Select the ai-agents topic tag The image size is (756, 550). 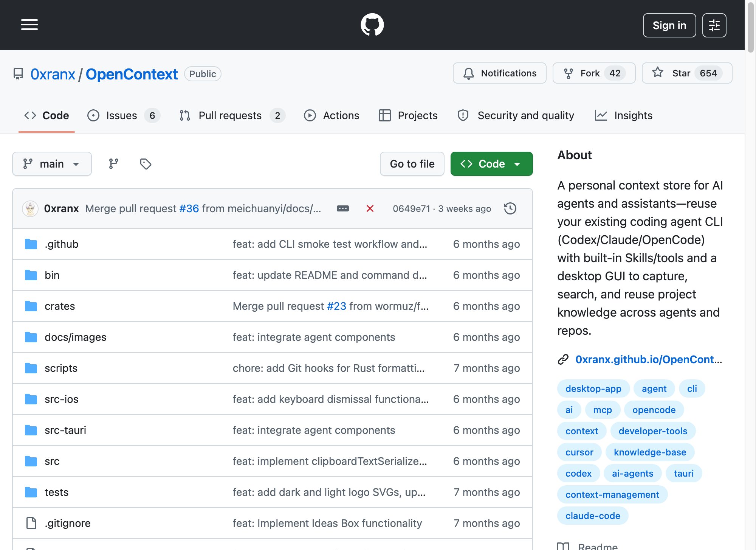coord(632,473)
